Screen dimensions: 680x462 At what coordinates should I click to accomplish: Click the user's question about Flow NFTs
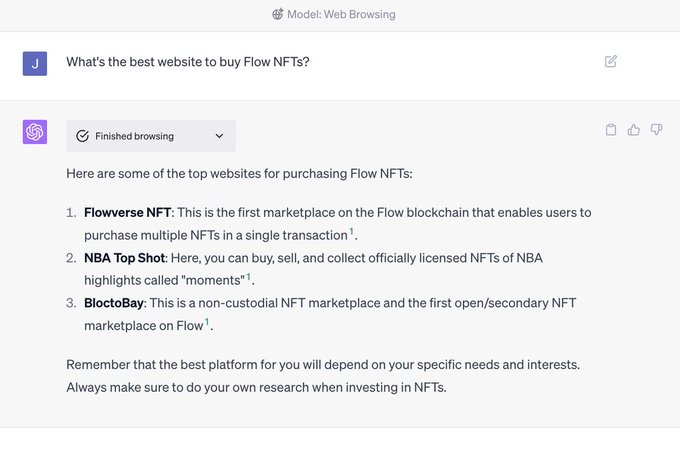(x=187, y=62)
